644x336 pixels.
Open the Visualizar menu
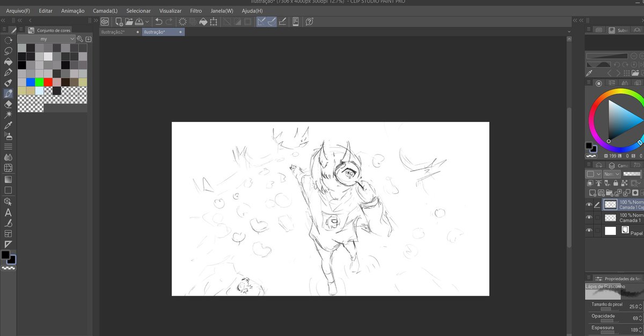coord(171,11)
